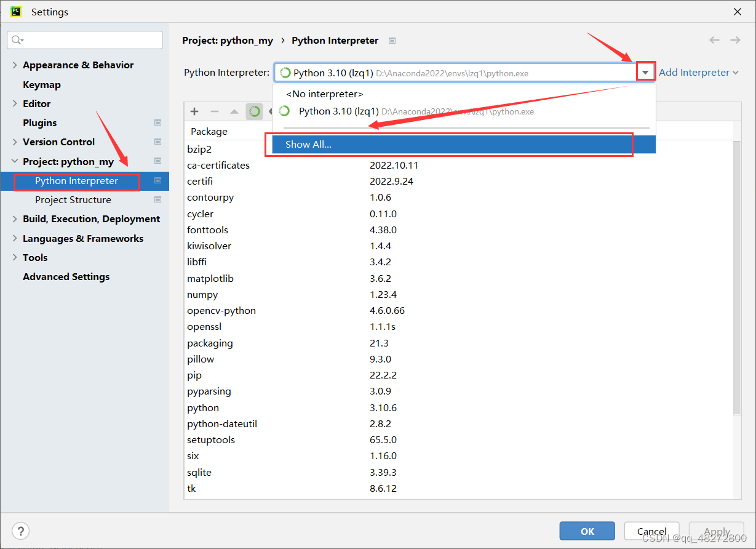
Task: Click the navigate forward arrow
Action: point(735,40)
